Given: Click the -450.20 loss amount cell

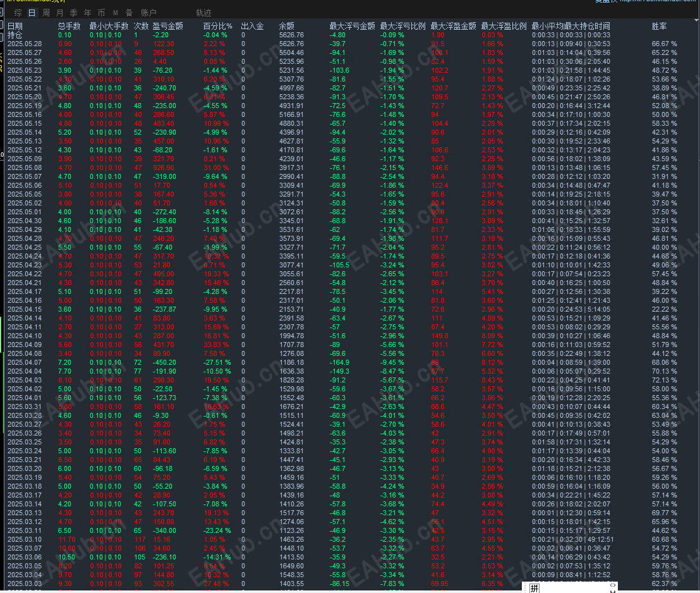Looking at the screenshot, I should click(164, 362).
